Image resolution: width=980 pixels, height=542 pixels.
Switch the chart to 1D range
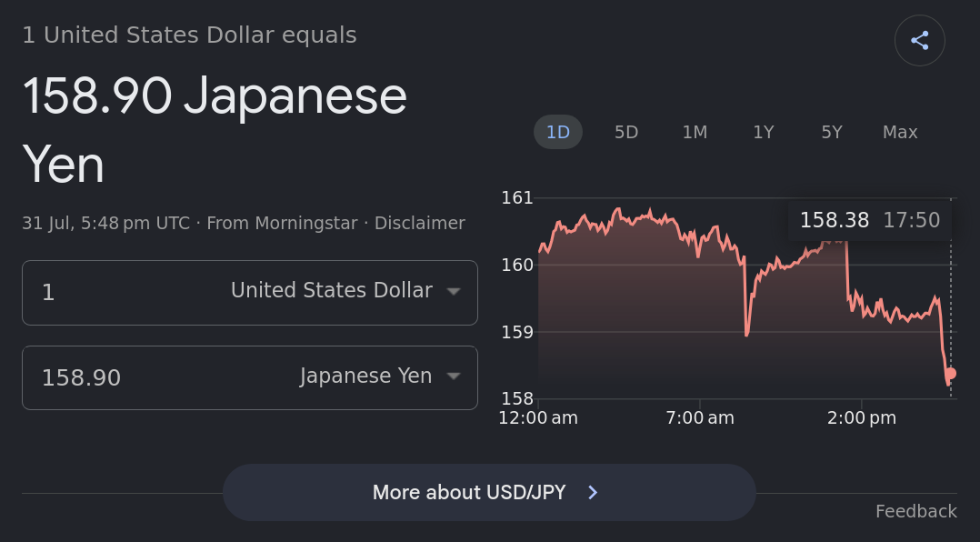558,132
